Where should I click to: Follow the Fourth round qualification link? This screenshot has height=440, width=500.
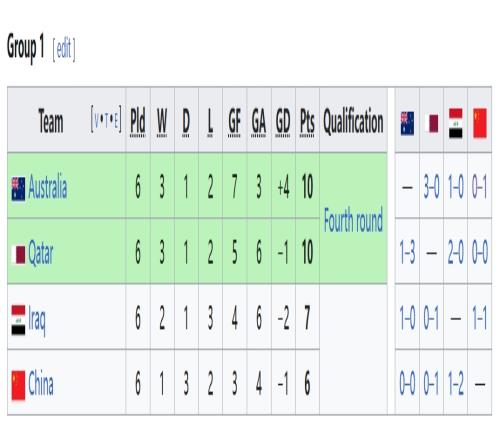(353, 220)
